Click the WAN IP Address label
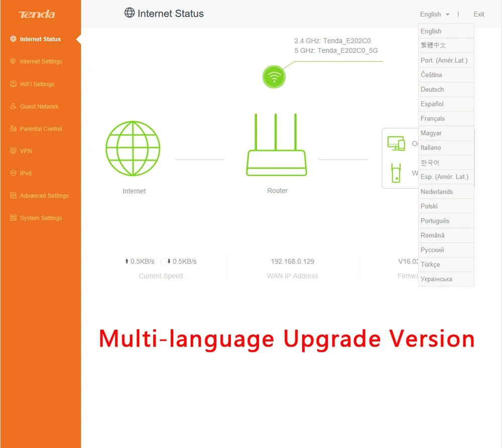Screen dimensions: 502x448 (x=292, y=276)
